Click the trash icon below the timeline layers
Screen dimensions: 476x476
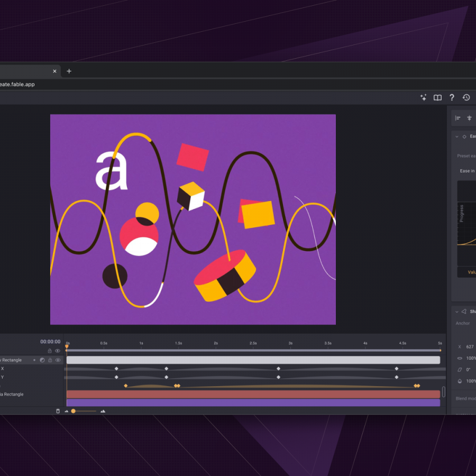[58, 410]
